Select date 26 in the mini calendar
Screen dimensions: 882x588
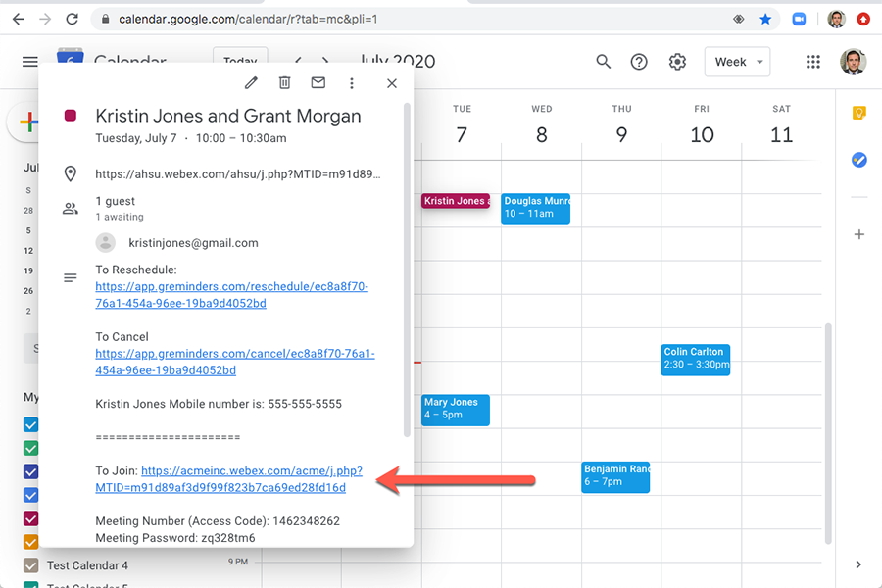click(28, 291)
